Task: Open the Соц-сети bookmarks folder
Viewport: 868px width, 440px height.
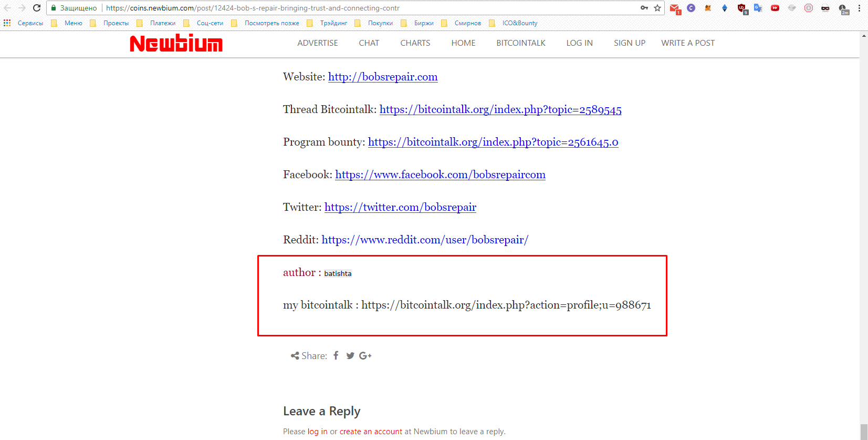Action: coord(203,23)
